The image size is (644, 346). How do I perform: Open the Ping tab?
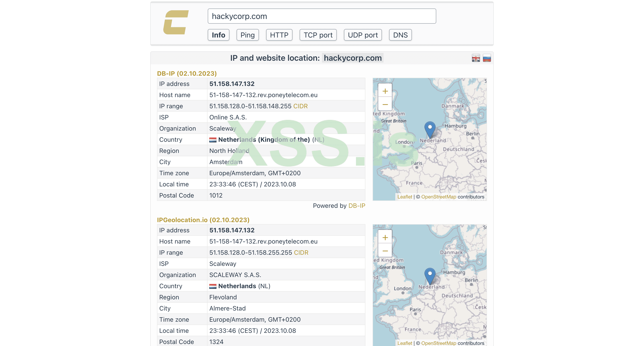coord(247,35)
